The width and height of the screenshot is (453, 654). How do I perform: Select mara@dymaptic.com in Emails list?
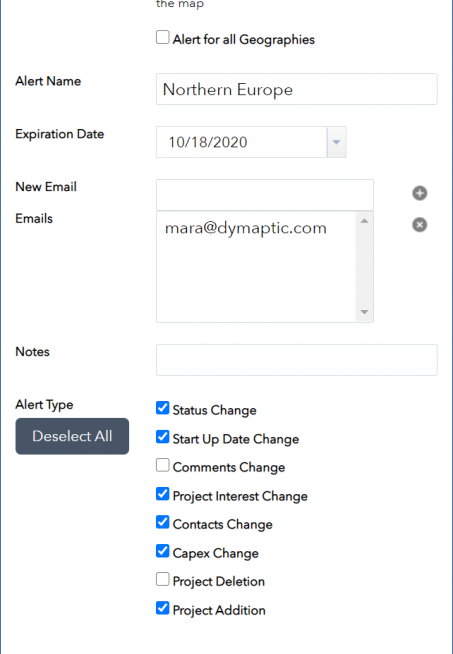click(x=246, y=228)
